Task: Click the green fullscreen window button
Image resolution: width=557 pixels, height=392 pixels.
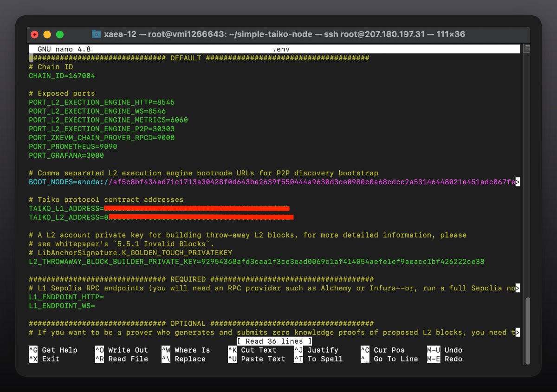Action: point(59,34)
